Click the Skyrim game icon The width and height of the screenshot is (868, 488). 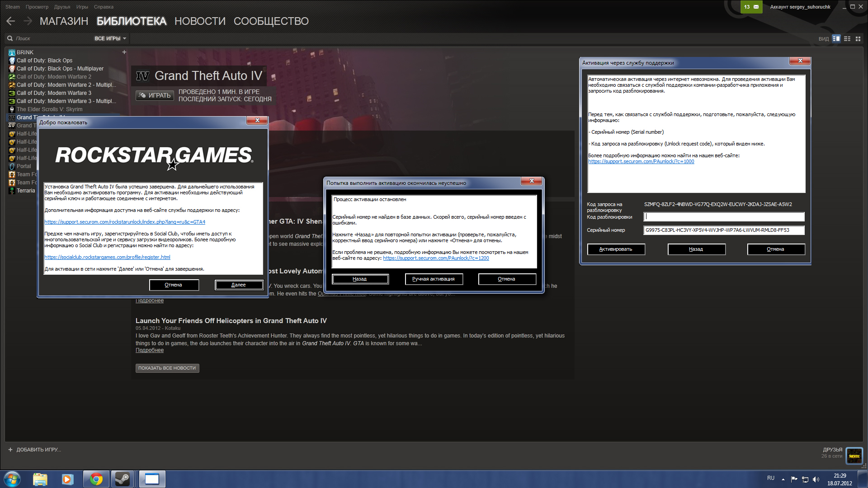pos(12,109)
